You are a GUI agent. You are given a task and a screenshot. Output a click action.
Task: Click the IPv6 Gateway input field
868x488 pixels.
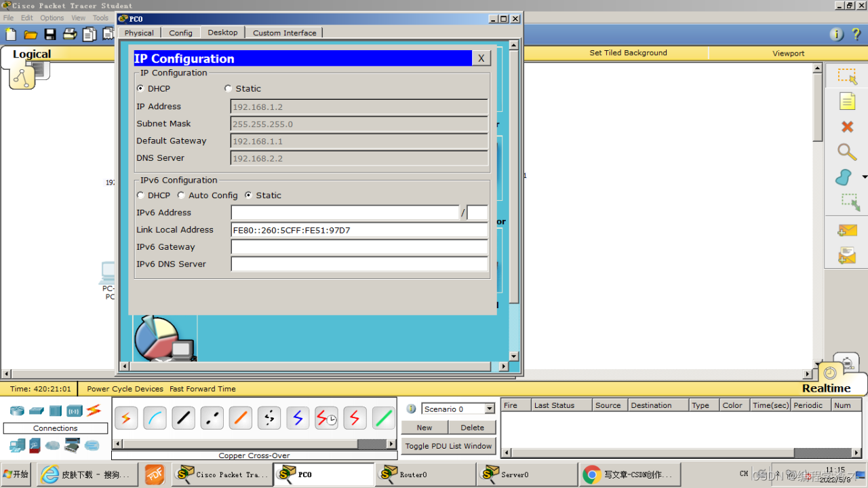[359, 247]
